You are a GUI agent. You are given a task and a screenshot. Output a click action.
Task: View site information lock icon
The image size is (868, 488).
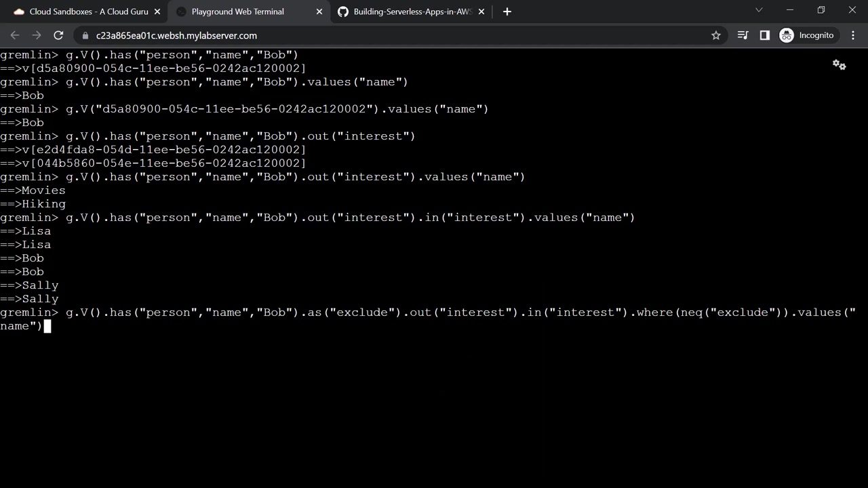tap(85, 35)
